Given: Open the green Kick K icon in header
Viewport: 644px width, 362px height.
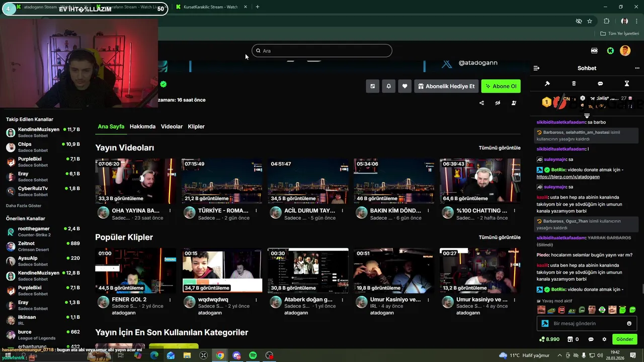Looking at the screenshot, I should coord(610,51).
